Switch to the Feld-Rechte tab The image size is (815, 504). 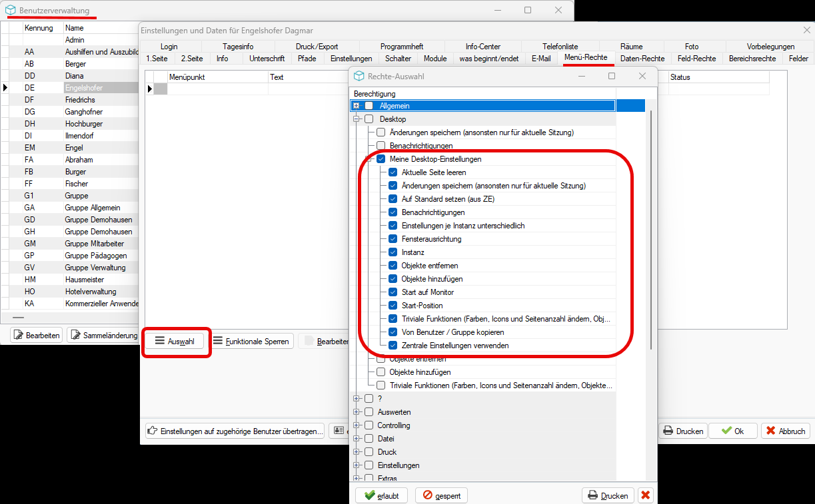point(696,59)
